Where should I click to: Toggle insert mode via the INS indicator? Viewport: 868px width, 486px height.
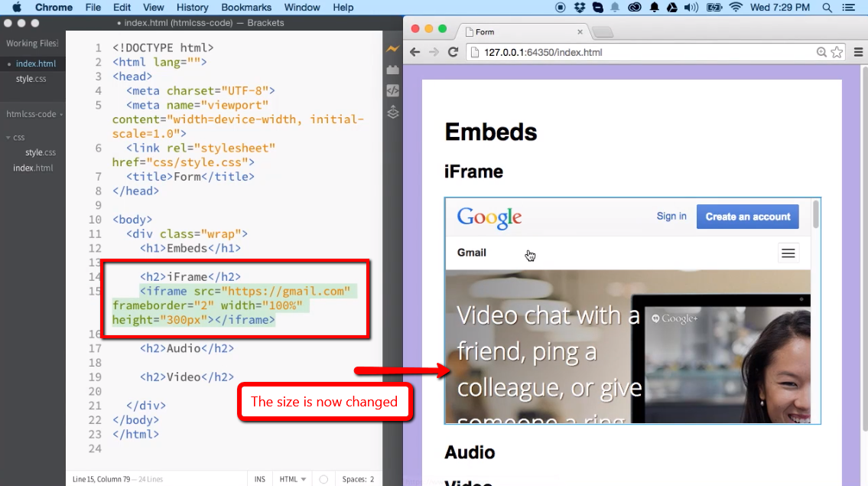click(259, 478)
